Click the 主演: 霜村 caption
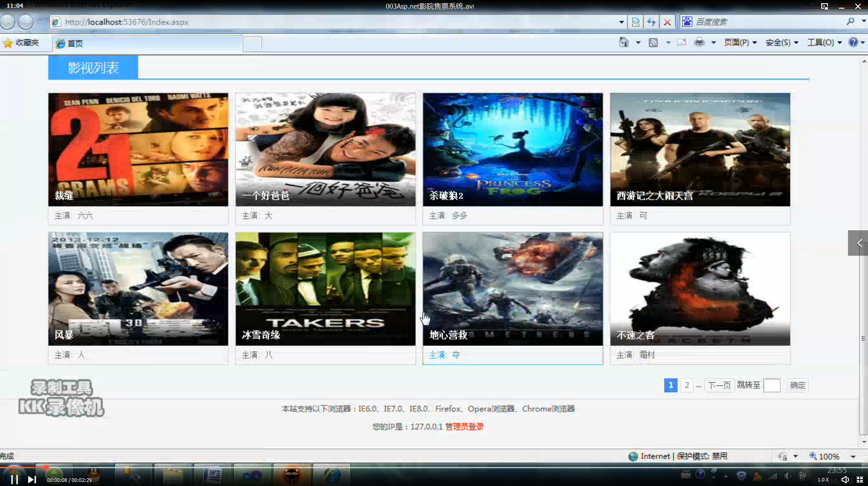This screenshot has height=486, width=868. point(636,355)
